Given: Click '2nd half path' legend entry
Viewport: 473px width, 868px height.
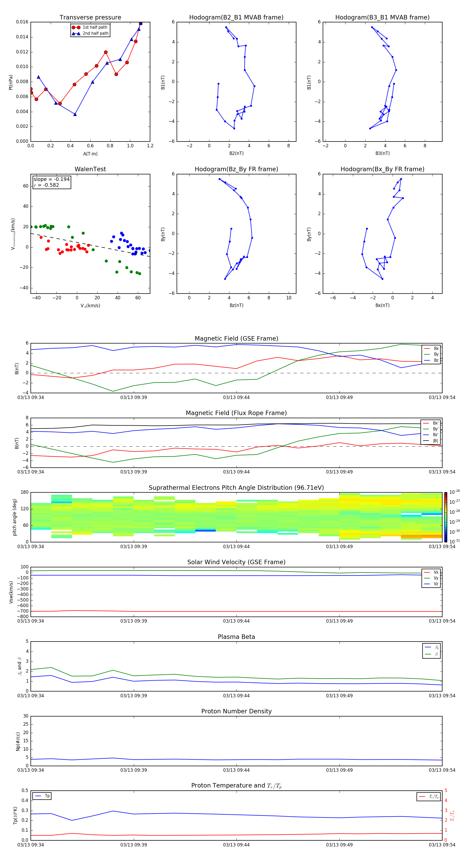Looking at the screenshot, I should (x=90, y=33).
